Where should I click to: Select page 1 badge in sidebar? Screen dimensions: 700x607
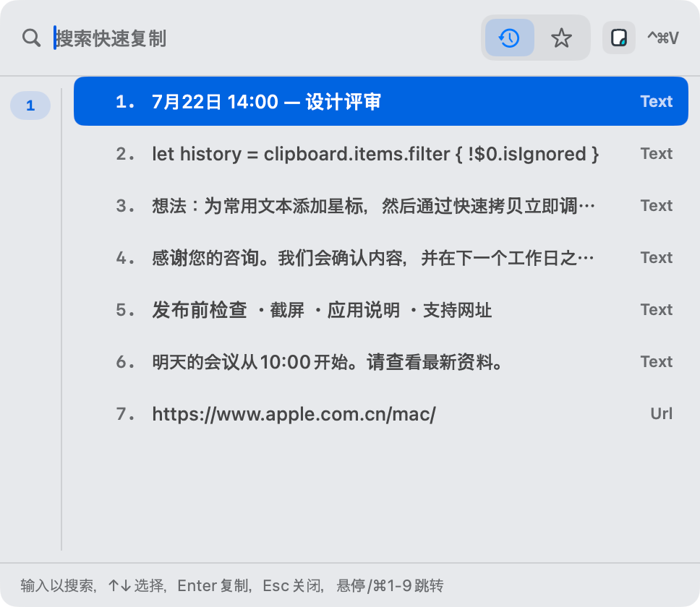30,106
